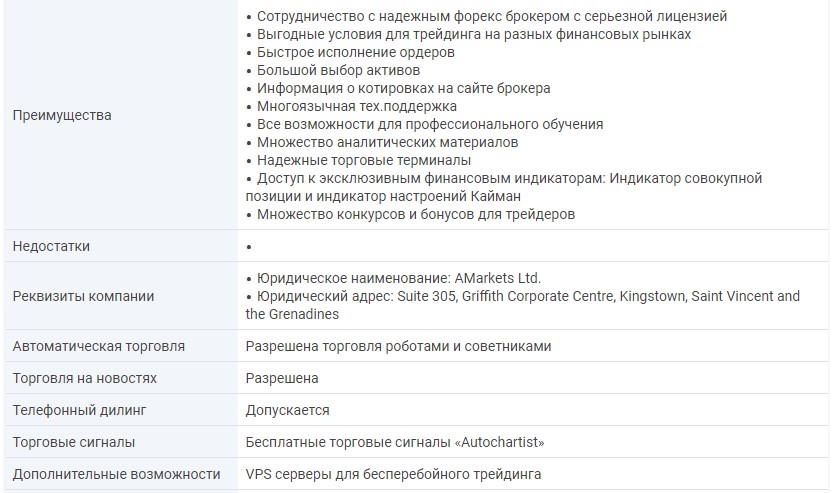Click the 'Множество аналитических материалов' line

point(387,142)
